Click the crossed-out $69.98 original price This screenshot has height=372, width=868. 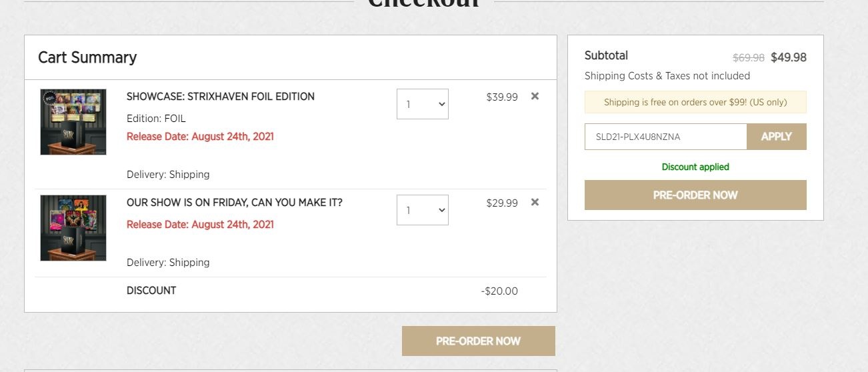749,58
